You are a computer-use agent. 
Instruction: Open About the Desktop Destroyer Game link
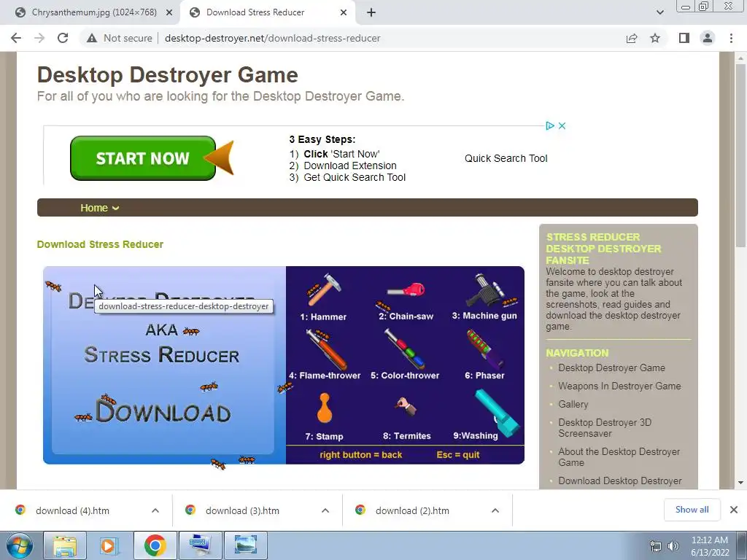coord(619,456)
